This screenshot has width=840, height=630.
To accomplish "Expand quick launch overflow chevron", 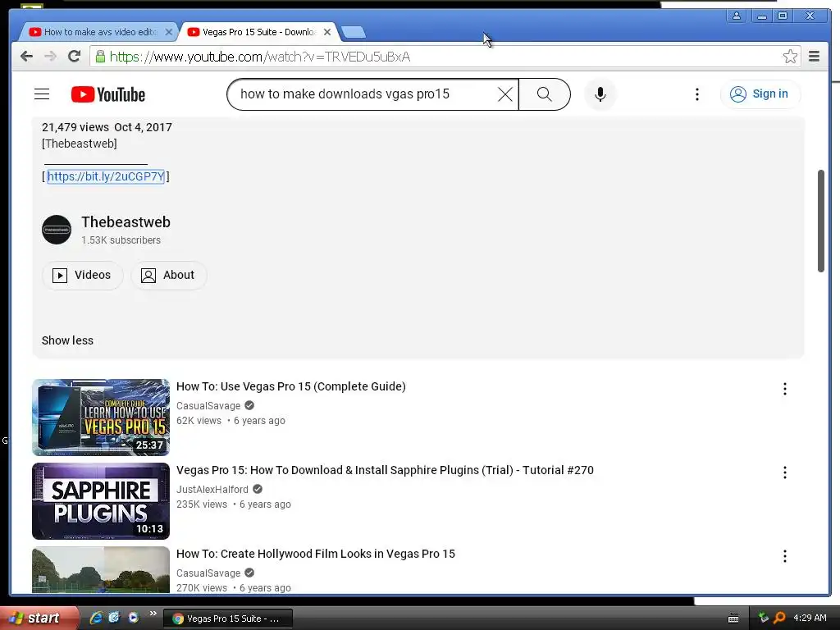I will 153,614.
